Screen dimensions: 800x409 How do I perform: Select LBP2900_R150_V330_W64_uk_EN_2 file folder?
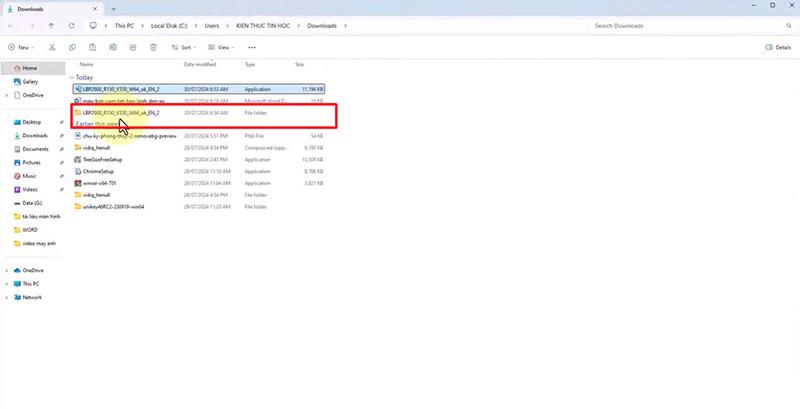coord(198,113)
